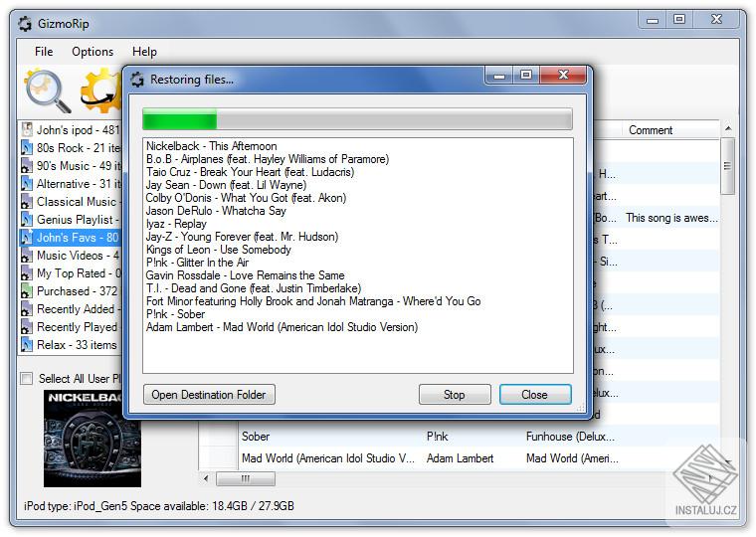Stop the file restore process

pyautogui.click(x=455, y=395)
